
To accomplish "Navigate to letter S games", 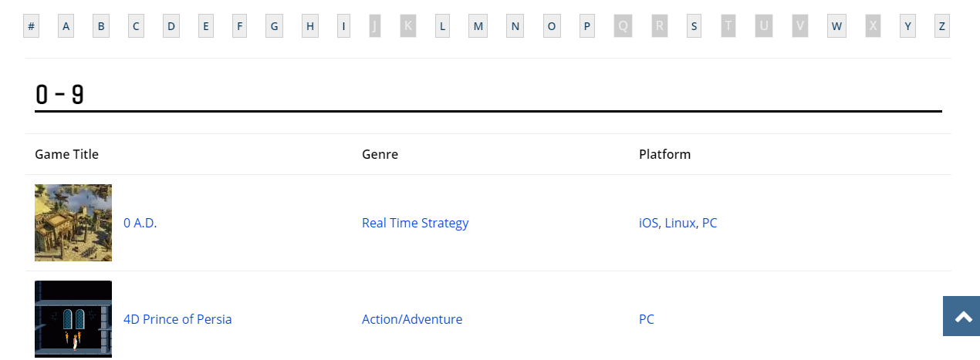I will pyautogui.click(x=694, y=26).
